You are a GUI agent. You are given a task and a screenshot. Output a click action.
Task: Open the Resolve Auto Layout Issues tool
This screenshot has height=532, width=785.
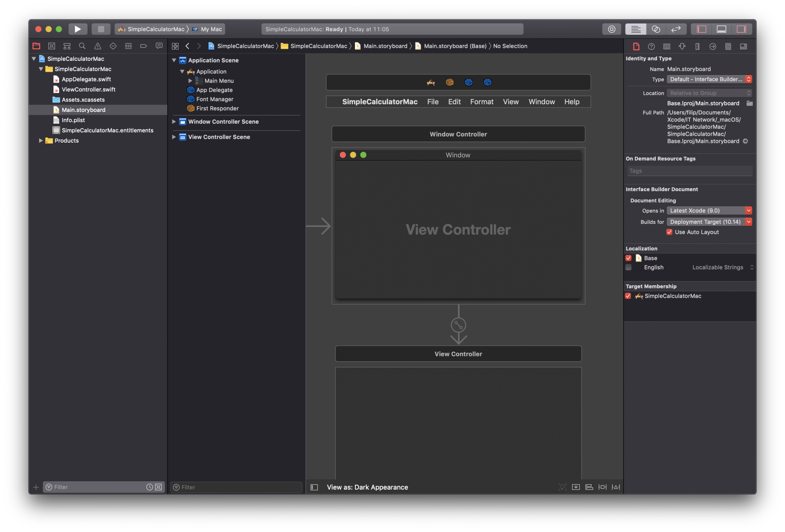click(616, 487)
